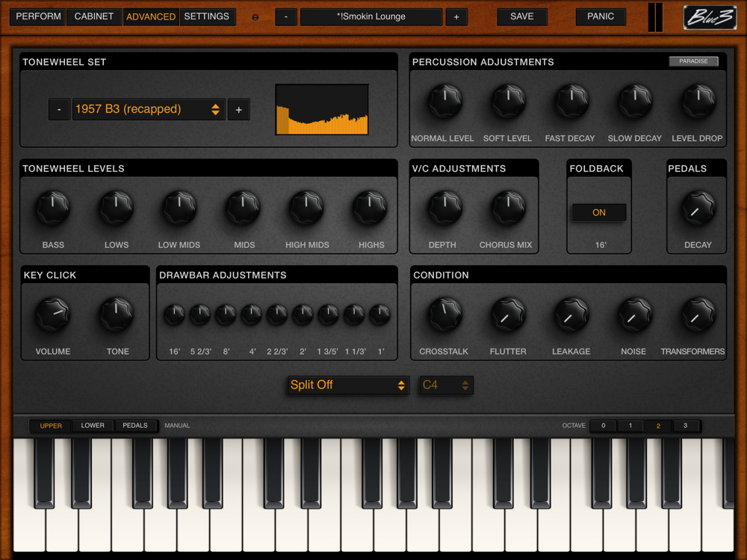
Task: Click the 2 2/3' drawbar adjustment knob
Action: coord(277,315)
